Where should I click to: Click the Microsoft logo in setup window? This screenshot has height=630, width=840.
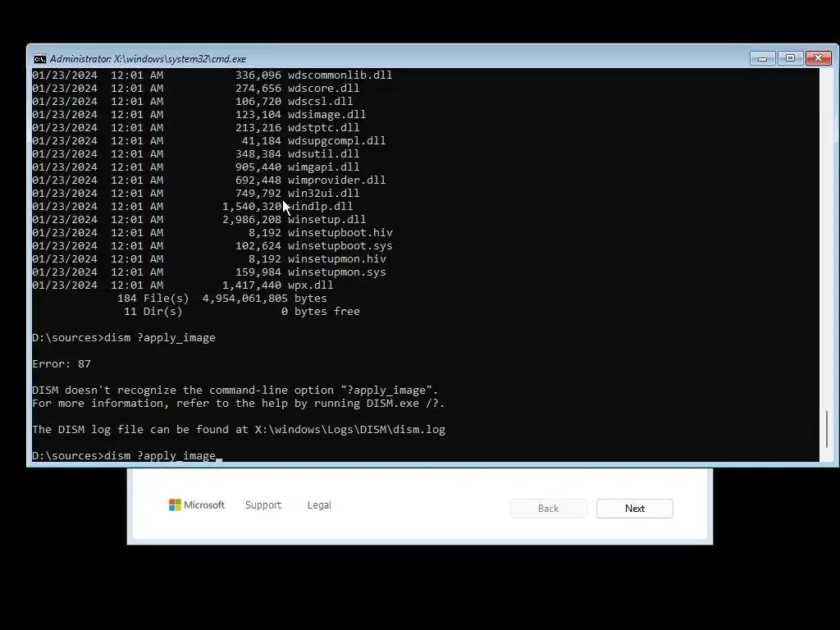(x=197, y=504)
